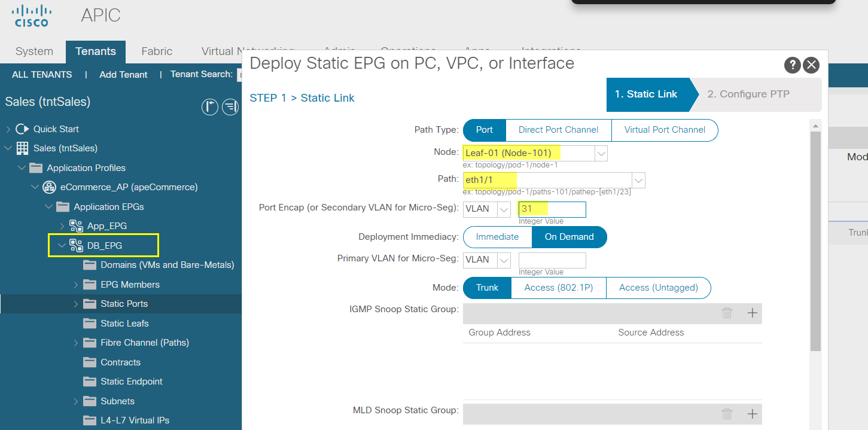Click the Node field showing Leaf-01 (Node-101)

529,154
